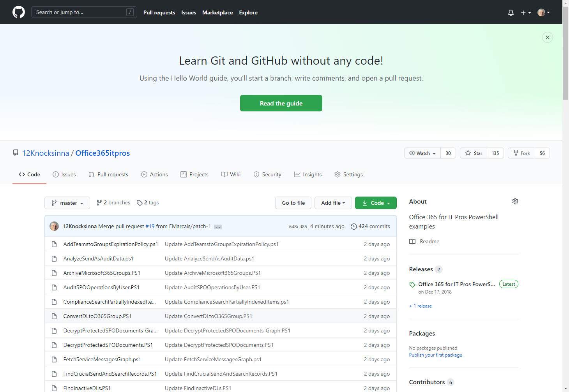Viewport: 569px width, 392px height.
Task: Open the Office 365 for IT Pros PowerS... release
Action: pyautogui.click(x=456, y=284)
